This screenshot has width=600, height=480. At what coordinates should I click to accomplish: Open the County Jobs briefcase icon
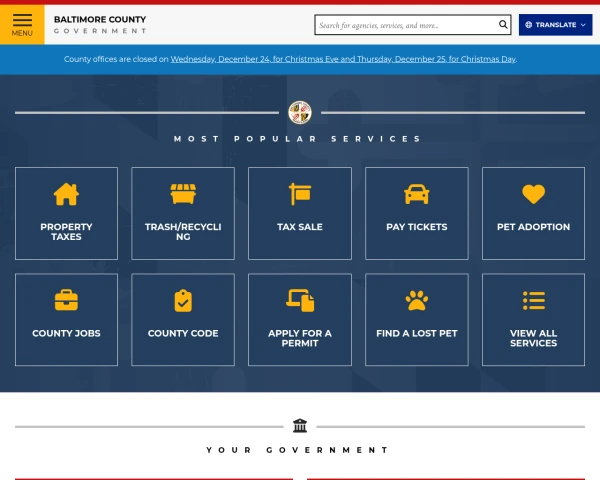pos(66,300)
